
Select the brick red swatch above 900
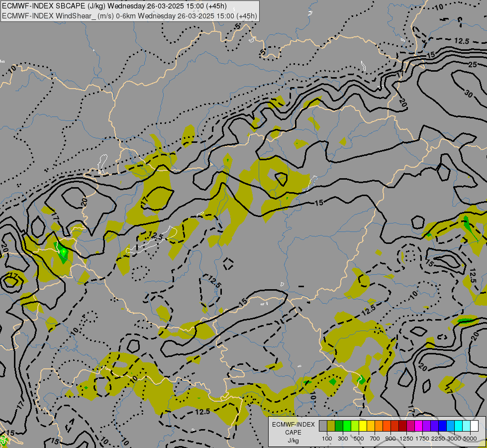point(395,426)
